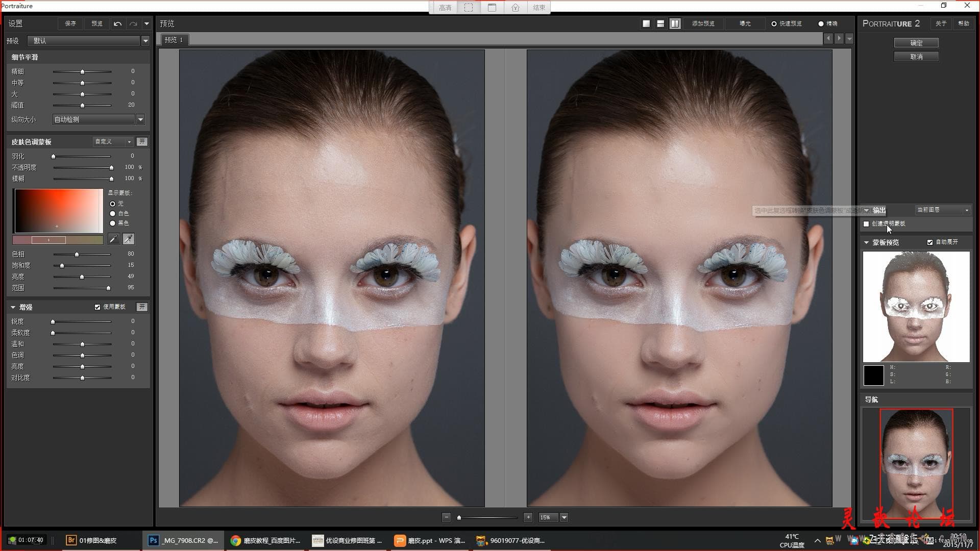The image size is (980, 551).
Task: Open the 96019077-优设商 taskbar item
Action: click(511, 541)
